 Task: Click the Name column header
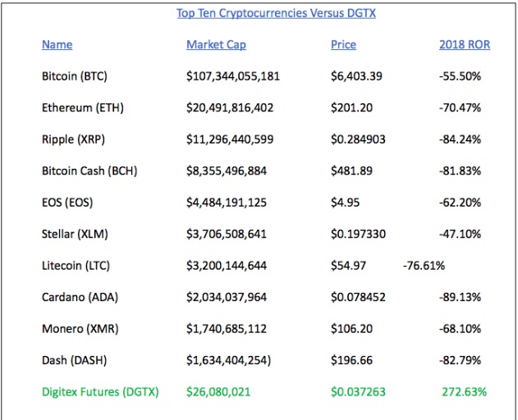pos(57,44)
